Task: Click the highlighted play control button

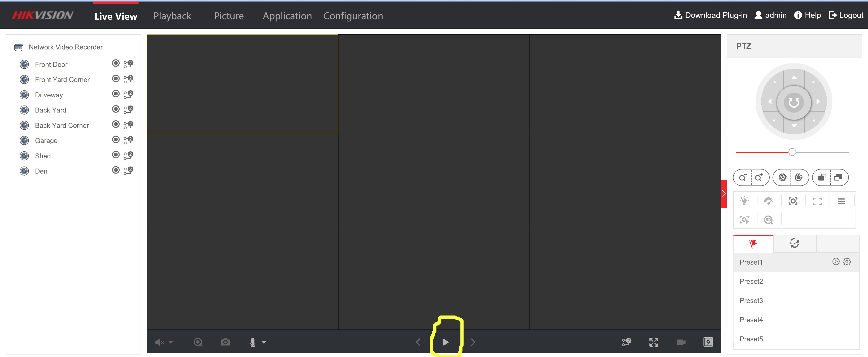Action: click(447, 341)
